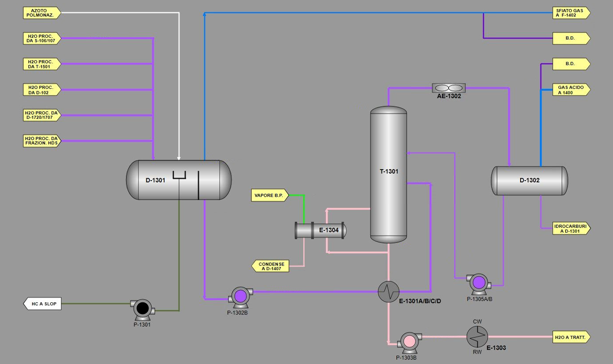Go to AZOTO POLMONAZ. link tag
Image resolution: width=613 pixels, height=364 pixels.
(x=42, y=13)
